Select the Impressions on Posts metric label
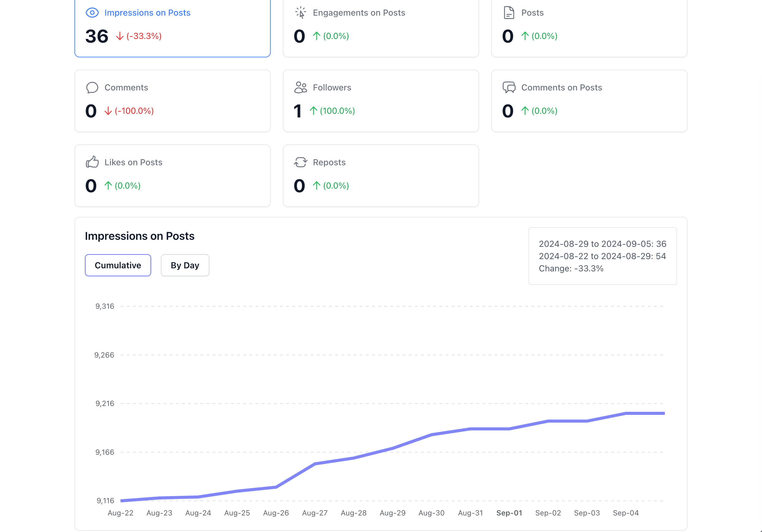This screenshot has width=762, height=532. coord(147,13)
